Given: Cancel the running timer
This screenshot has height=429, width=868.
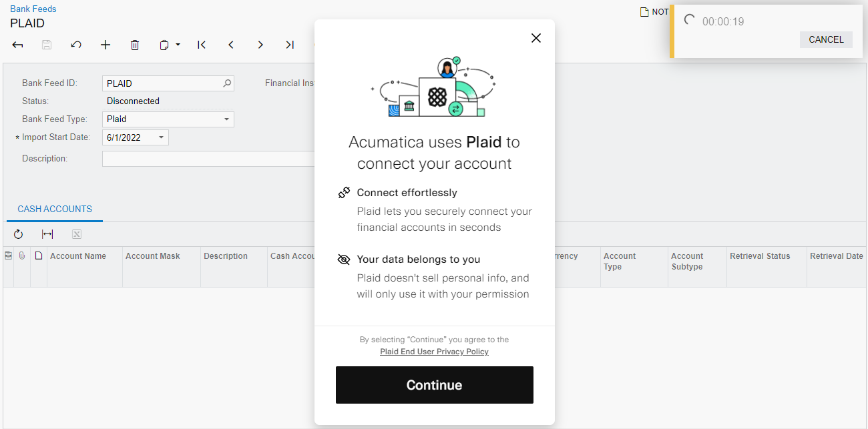Looking at the screenshot, I should pyautogui.click(x=826, y=39).
